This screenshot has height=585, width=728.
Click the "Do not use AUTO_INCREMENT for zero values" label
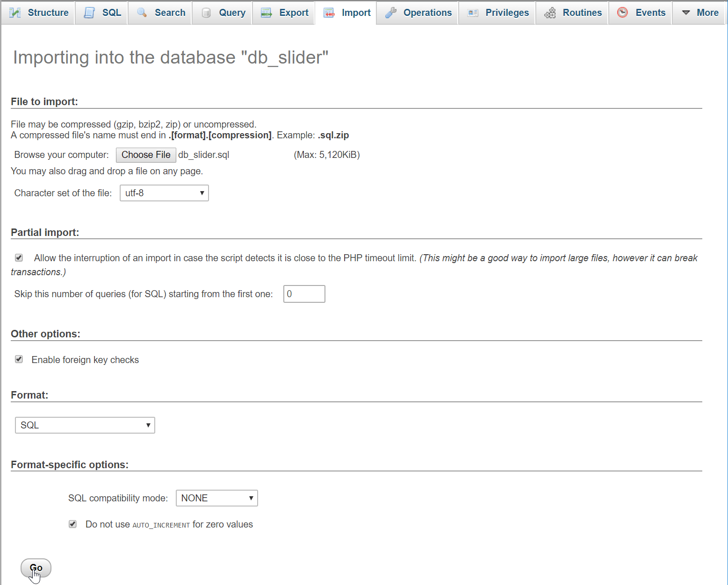tap(169, 524)
